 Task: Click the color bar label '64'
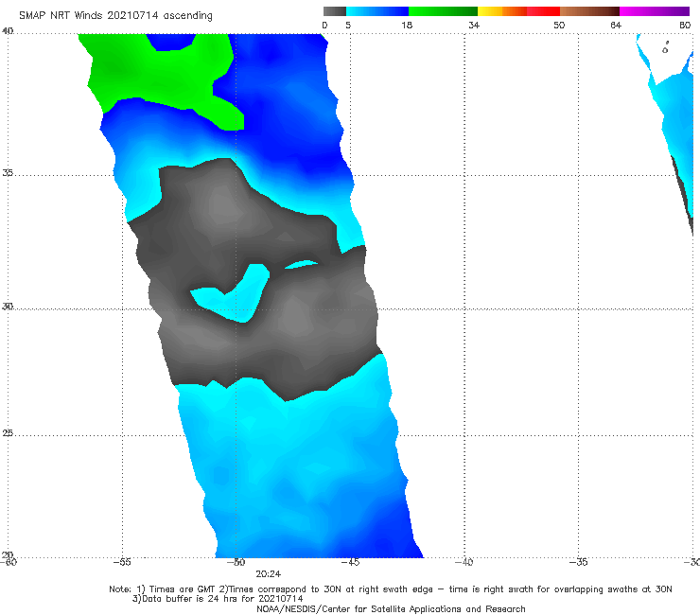pyautogui.click(x=616, y=25)
